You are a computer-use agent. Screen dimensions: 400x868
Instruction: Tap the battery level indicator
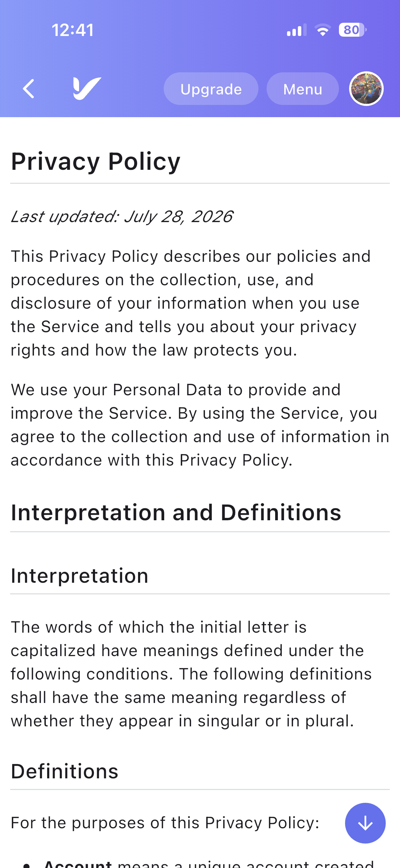point(353,30)
